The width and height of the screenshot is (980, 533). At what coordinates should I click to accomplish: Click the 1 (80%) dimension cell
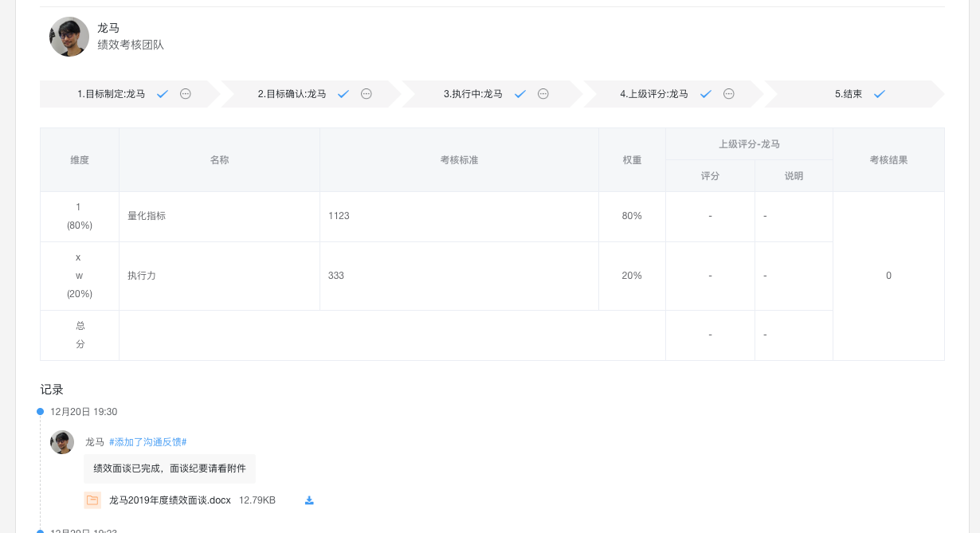pos(80,216)
